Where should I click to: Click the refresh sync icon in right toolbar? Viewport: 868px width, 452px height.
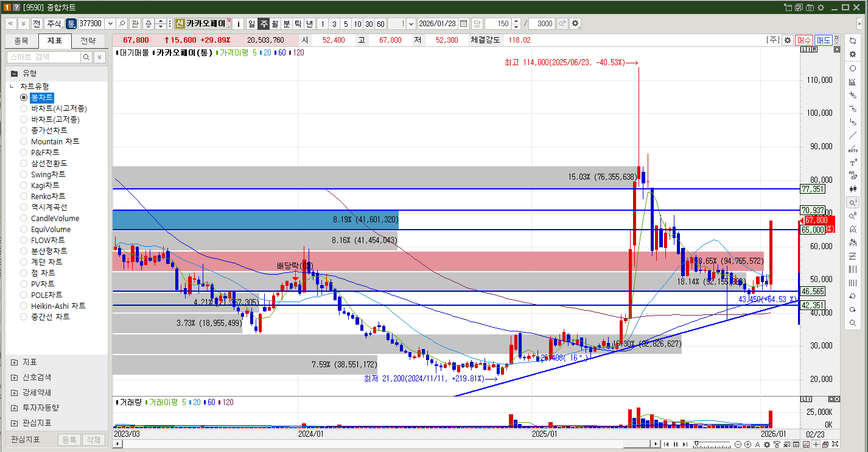point(852,41)
